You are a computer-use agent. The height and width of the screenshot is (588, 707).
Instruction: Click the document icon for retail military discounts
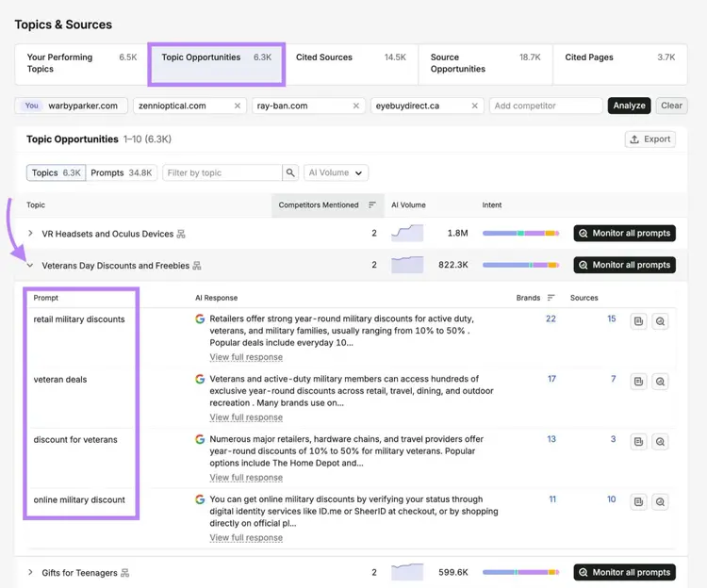tap(638, 321)
